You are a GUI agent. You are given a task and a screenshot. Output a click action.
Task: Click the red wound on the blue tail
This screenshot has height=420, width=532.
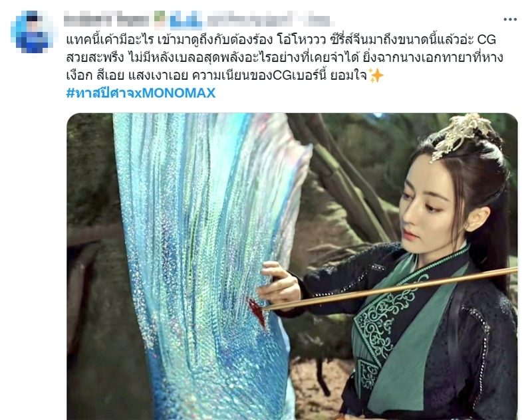point(257,312)
